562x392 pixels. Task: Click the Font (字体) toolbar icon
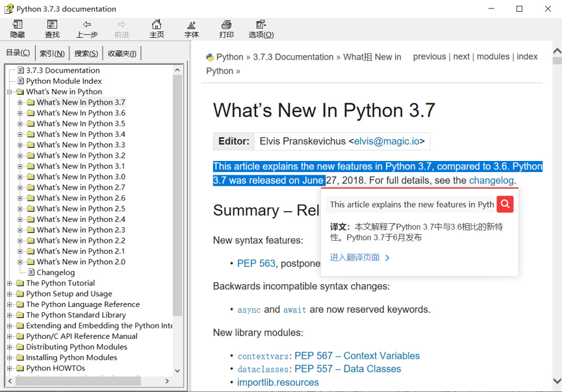click(x=192, y=25)
